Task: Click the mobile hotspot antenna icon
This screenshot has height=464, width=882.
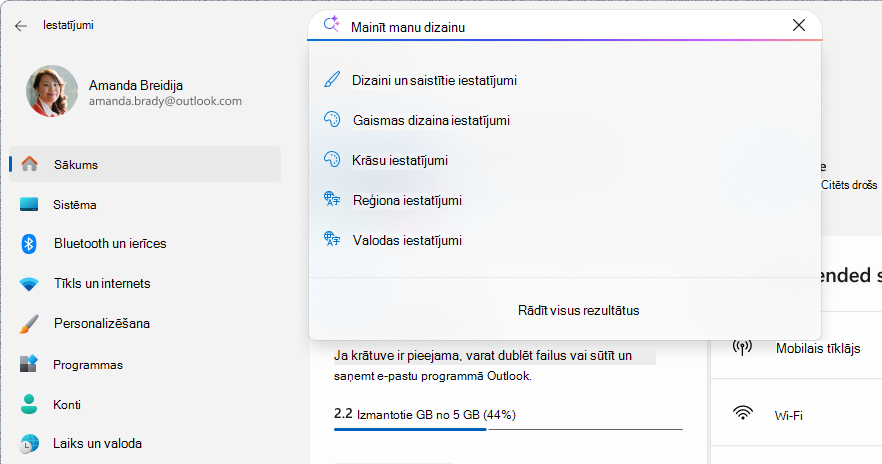Action: pyautogui.click(x=742, y=347)
